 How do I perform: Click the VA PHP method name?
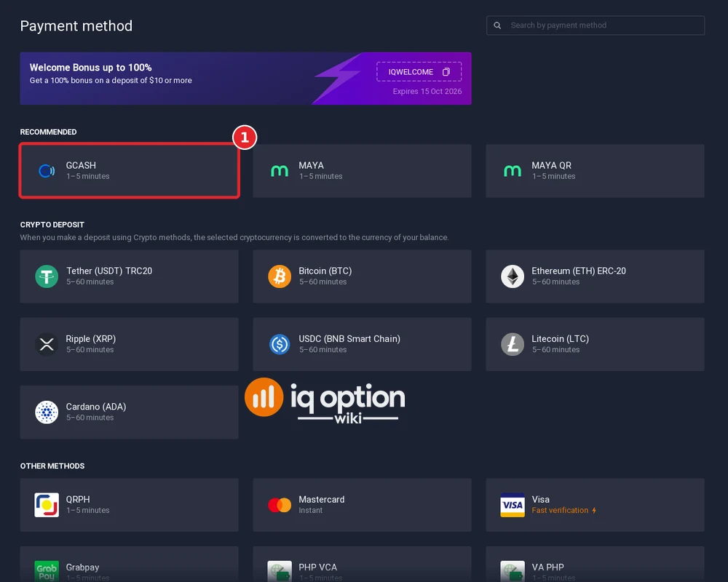(547, 567)
